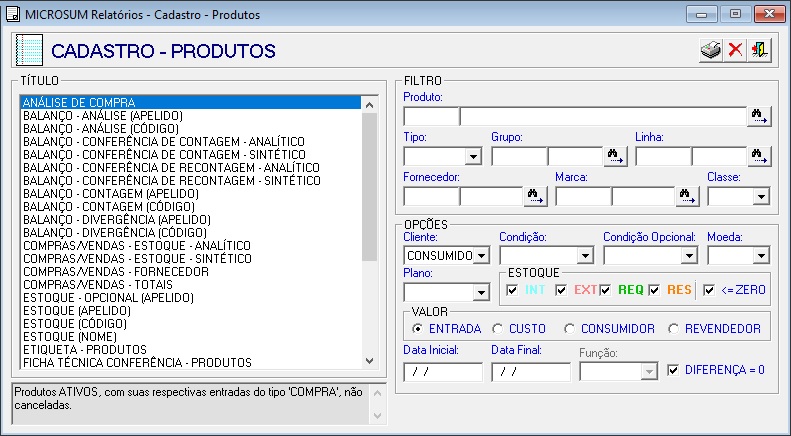791x436 pixels.
Task: Select ESTOQUE (NOME) report
Action: tap(191, 337)
